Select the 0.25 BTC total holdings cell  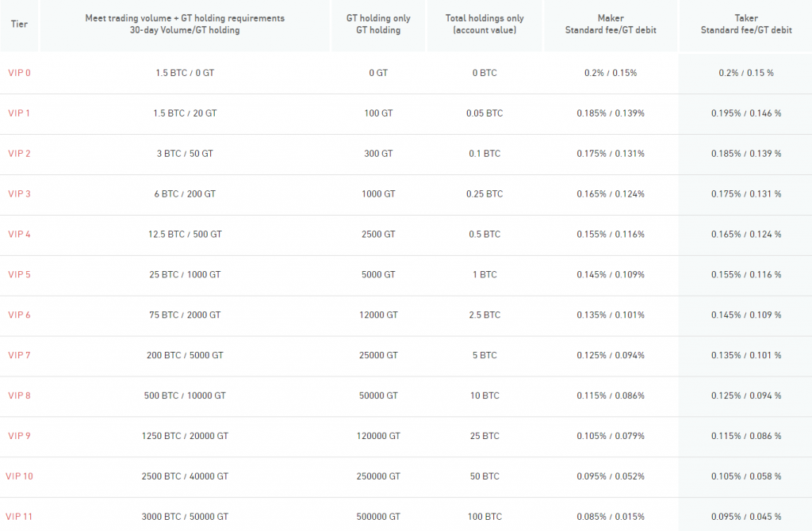click(x=485, y=194)
